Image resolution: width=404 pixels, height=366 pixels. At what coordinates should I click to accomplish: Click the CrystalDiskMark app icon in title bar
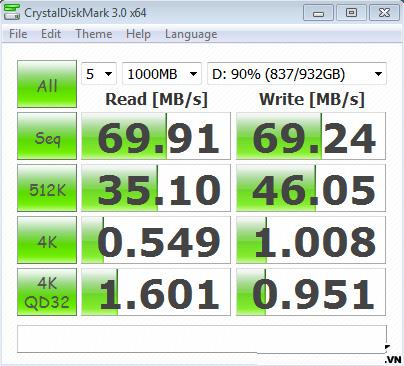click(12, 12)
